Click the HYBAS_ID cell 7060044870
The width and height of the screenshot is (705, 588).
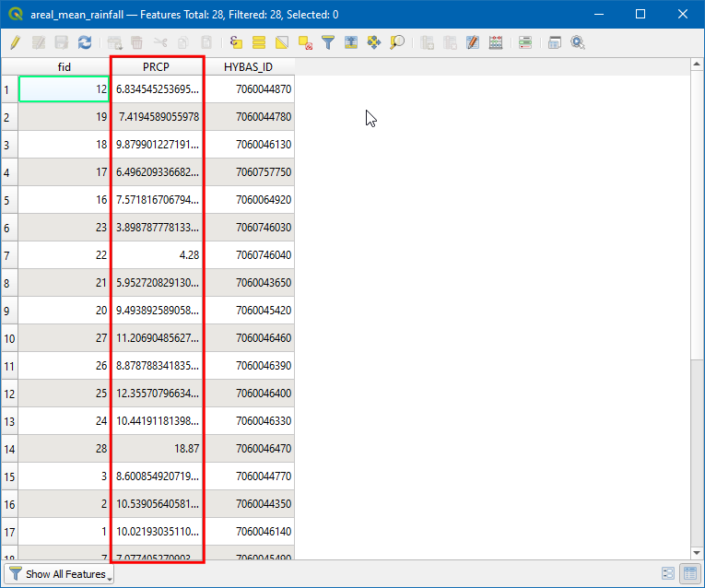click(249, 89)
